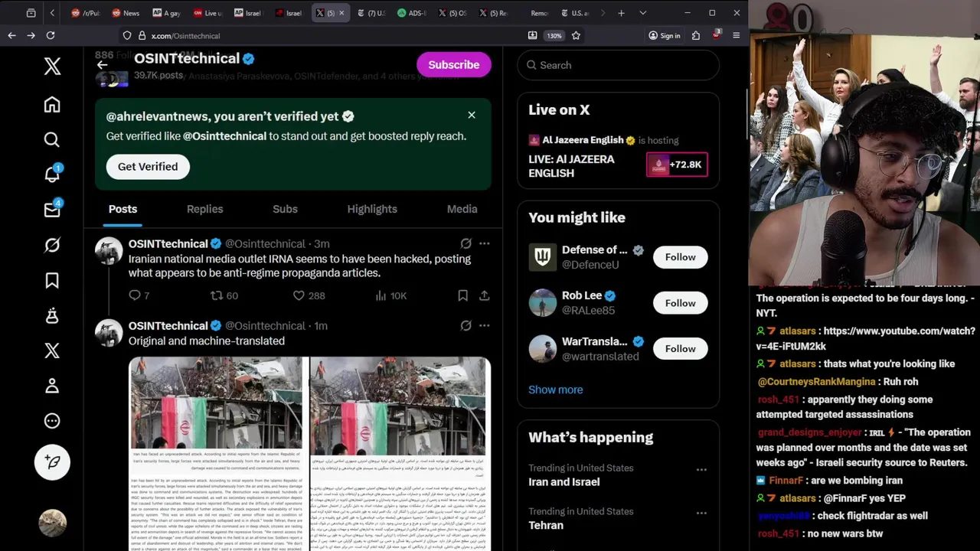Reply to the IRNA hacked post
The image size is (980, 551).
click(x=138, y=295)
